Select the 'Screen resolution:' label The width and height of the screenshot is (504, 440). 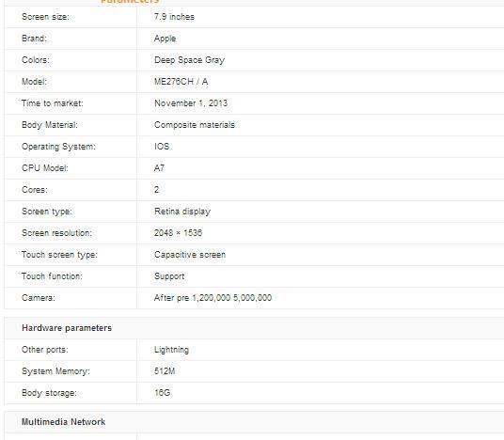pyautogui.click(x=57, y=233)
